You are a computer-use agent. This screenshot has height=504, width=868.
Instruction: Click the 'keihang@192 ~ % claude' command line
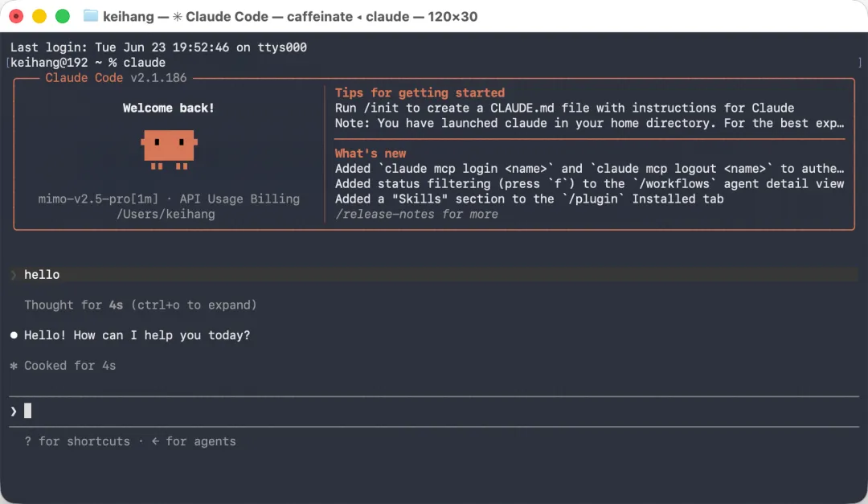tap(88, 63)
